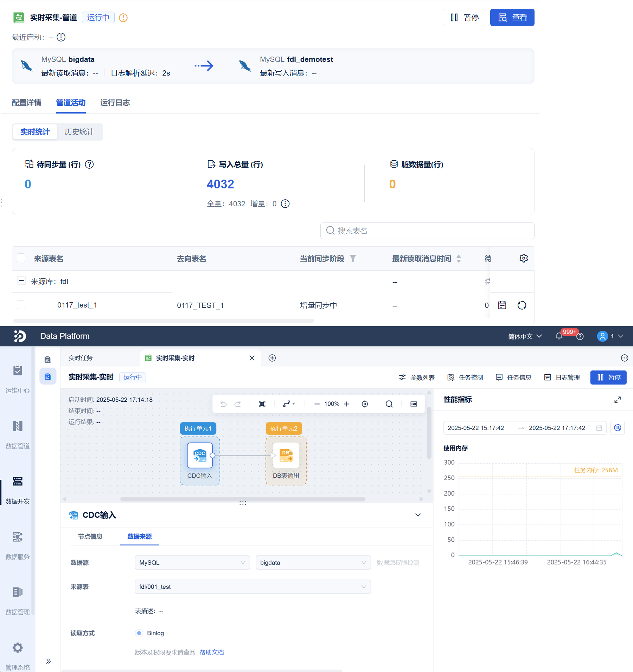Open user account dropdown in header
This screenshot has height=672, width=633.
pyautogui.click(x=610, y=336)
